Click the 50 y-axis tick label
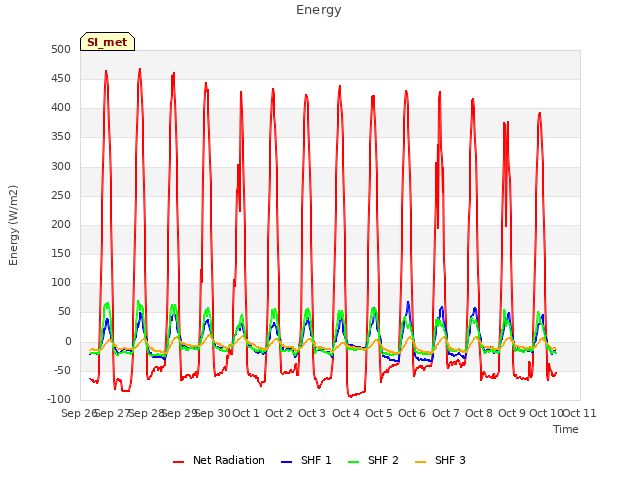Viewport: 640px width, 480px height. pos(64,312)
